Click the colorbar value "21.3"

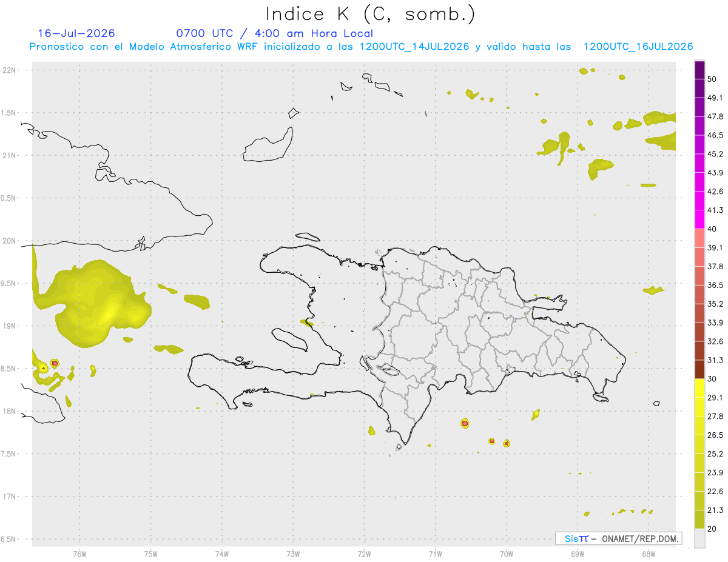[x=716, y=510]
